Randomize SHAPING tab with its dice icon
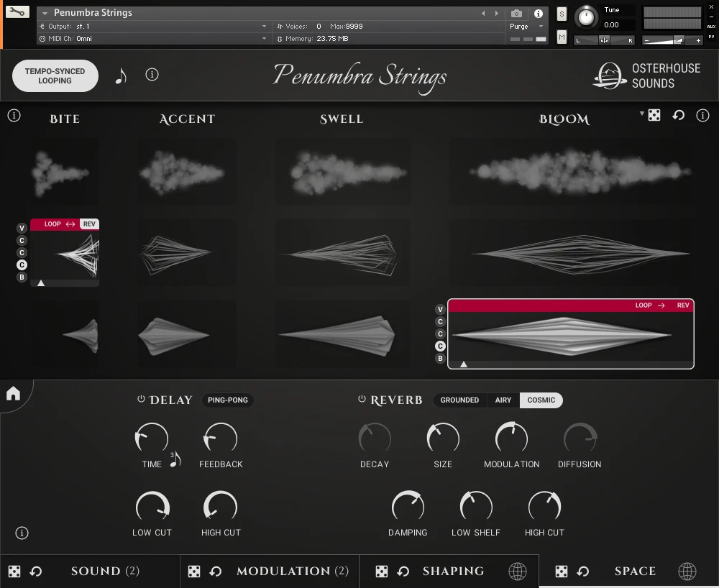 [x=382, y=571]
